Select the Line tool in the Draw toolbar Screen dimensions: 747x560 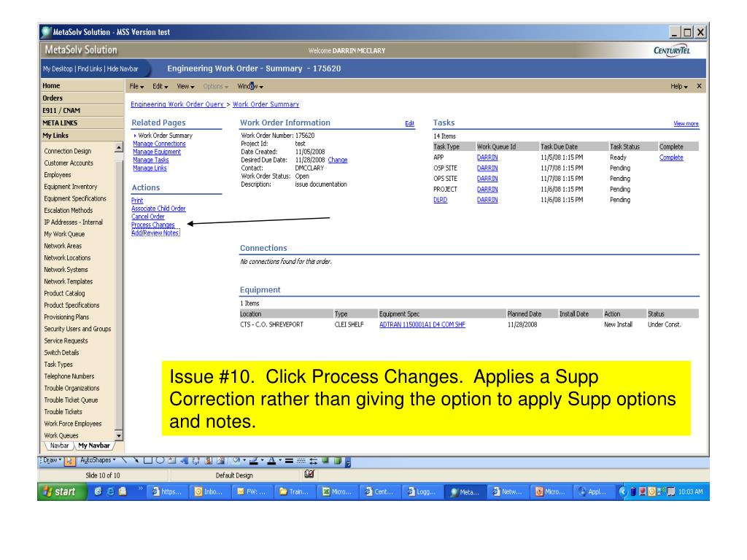click(x=124, y=461)
